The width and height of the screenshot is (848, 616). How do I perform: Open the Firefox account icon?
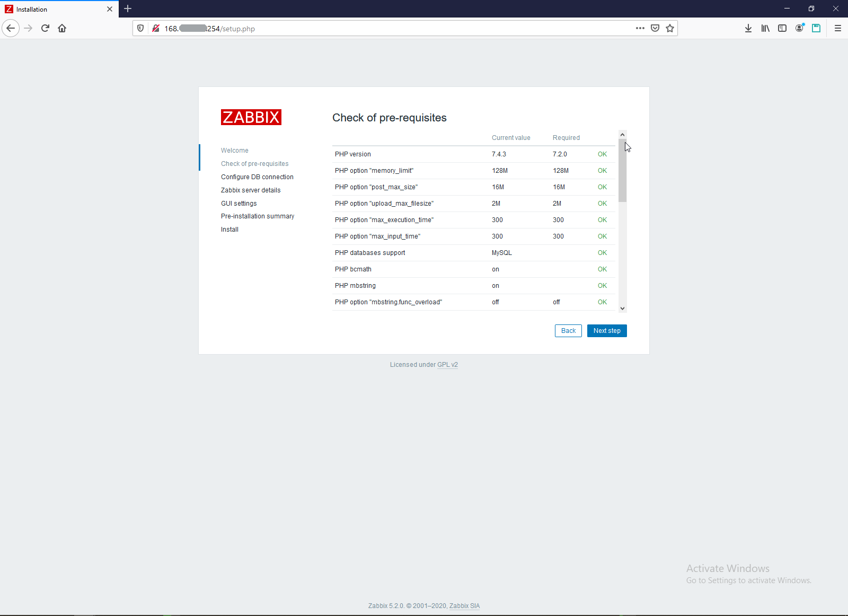799,28
